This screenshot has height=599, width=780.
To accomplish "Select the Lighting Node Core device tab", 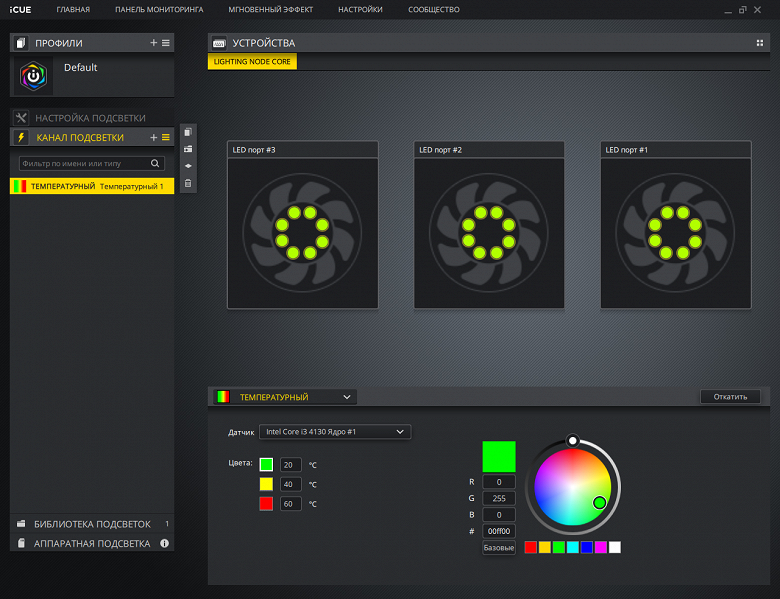I will 252,62.
